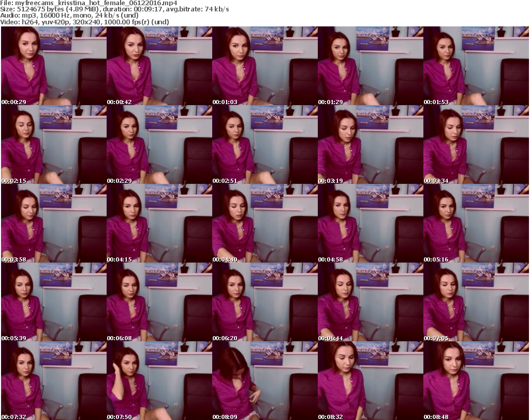Click the Video h264 info line
Screen dimensions: 530x420
84,22
